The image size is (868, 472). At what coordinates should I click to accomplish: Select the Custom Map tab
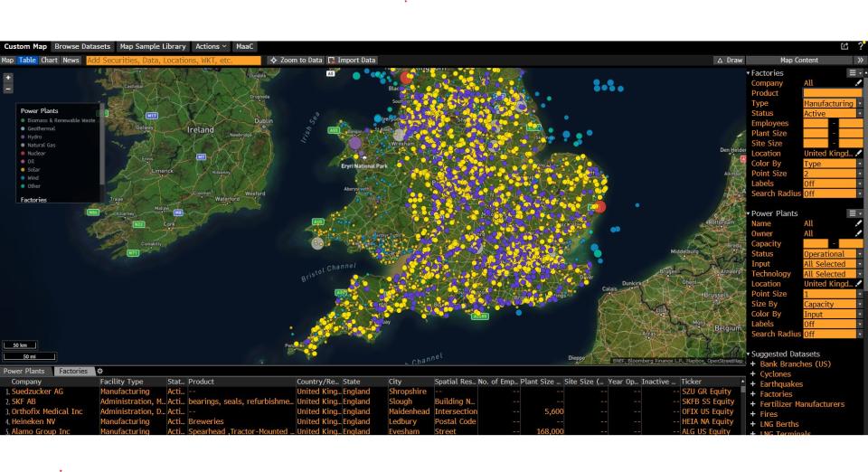[x=25, y=46]
